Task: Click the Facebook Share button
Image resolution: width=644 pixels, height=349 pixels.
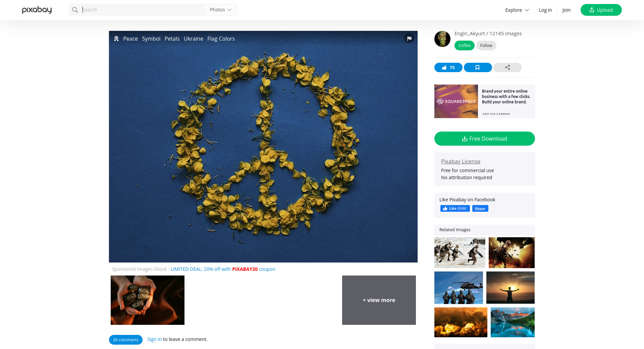Action: click(x=480, y=209)
